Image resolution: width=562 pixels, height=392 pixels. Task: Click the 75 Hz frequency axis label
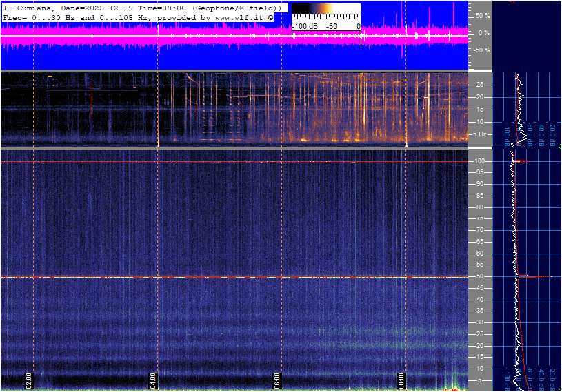pyautogui.click(x=481, y=218)
